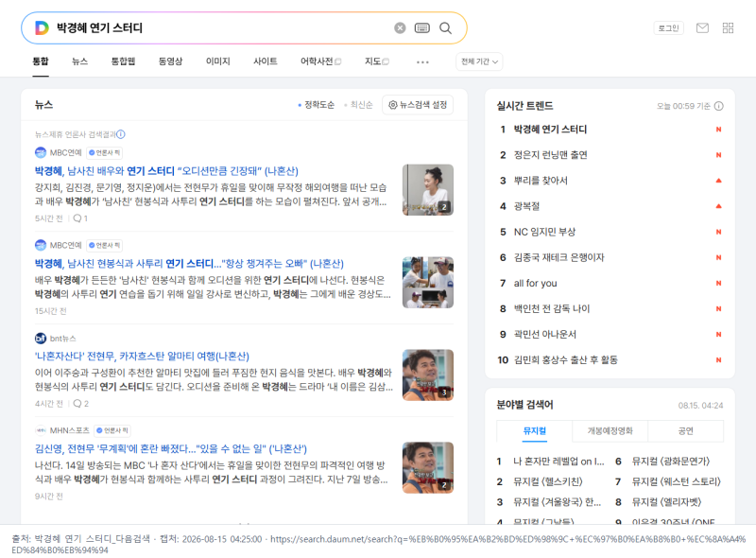Open article '나혼자산다 전현무, 카자흐스탄 알마티 여행'
This screenshot has width=756, height=558.
coord(142,357)
